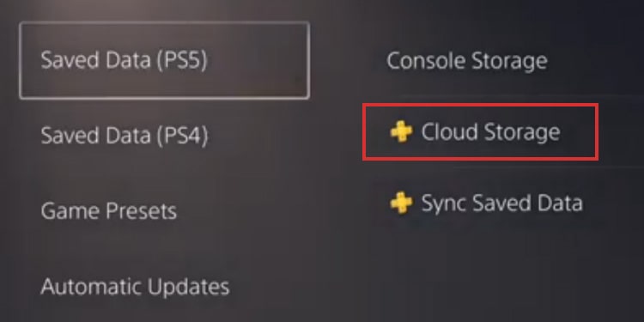644x322 pixels.
Task: Click the PlayStation Plus icon beside Sync Saved Data
Action: 401,203
